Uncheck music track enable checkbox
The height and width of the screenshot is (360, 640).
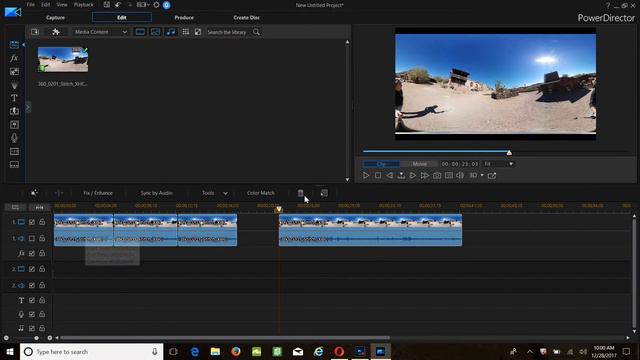click(32, 328)
